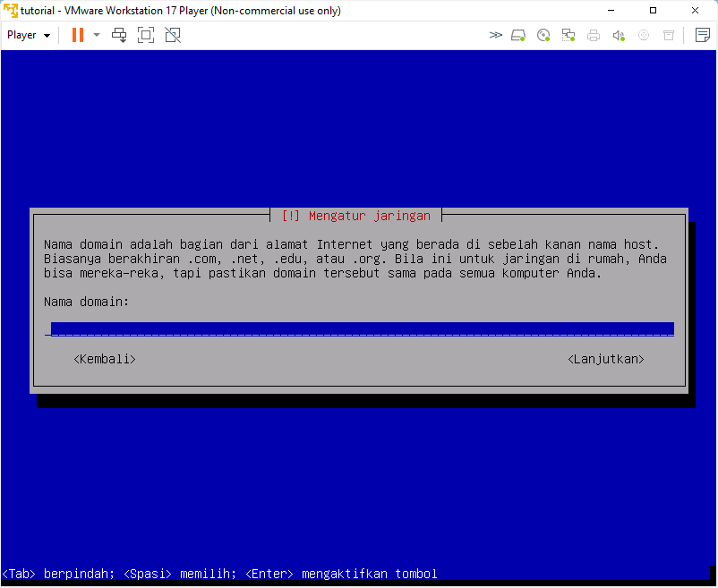Viewport: 718px width, 588px height.
Task: Select the <Lanjutkan> button
Action: [606, 359]
